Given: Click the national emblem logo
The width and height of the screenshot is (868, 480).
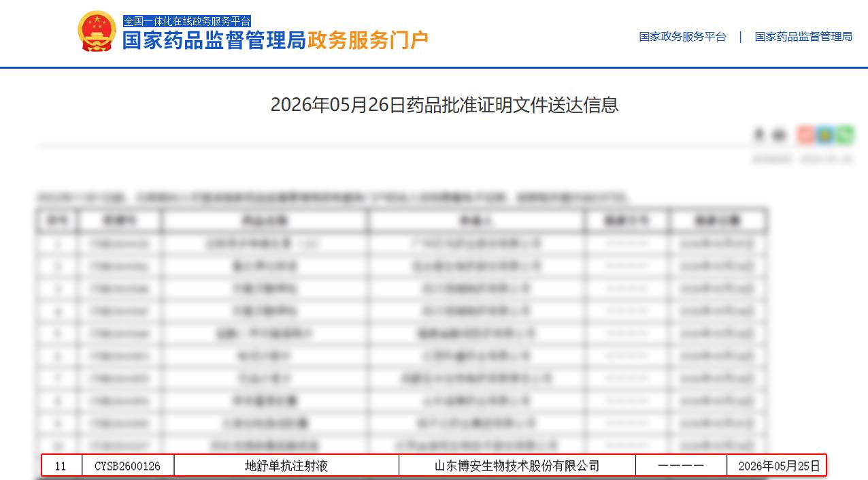Looking at the screenshot, I should [97, 31].
